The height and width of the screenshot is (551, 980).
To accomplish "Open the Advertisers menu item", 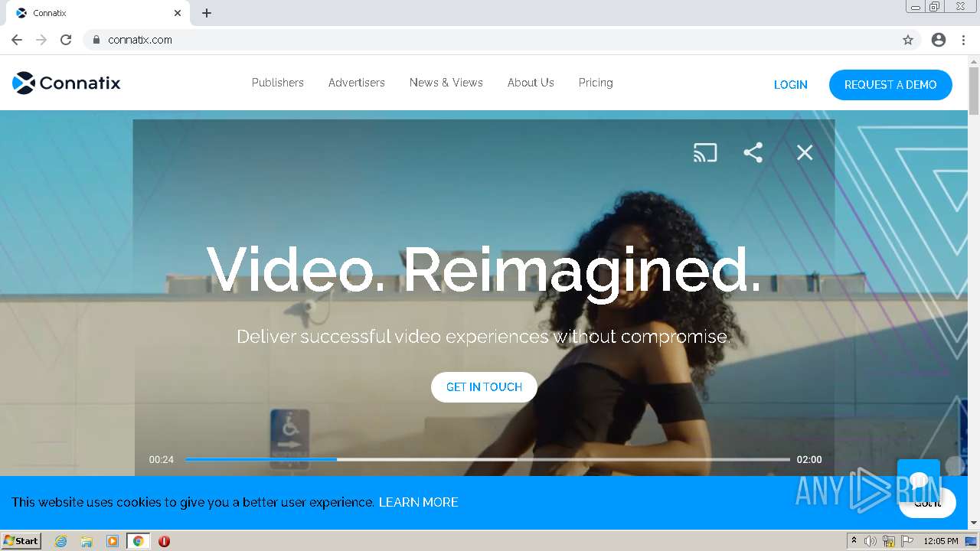I will pos(357,83).
